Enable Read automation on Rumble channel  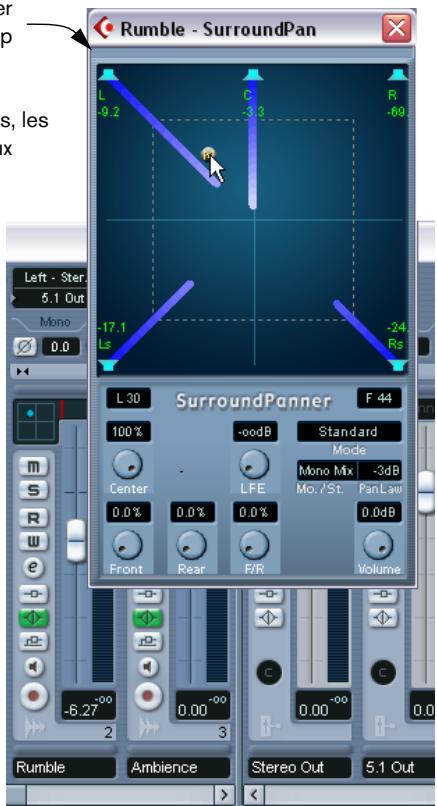pos(33,518)
